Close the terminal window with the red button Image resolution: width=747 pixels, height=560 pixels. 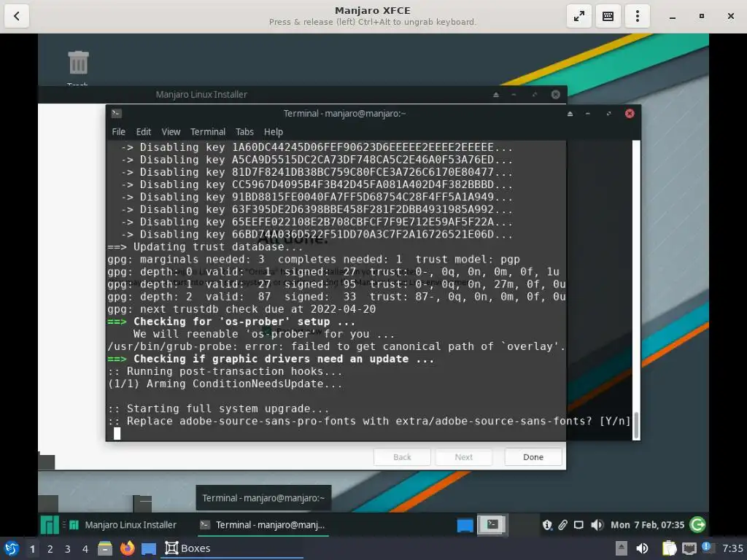pos(630,113)
